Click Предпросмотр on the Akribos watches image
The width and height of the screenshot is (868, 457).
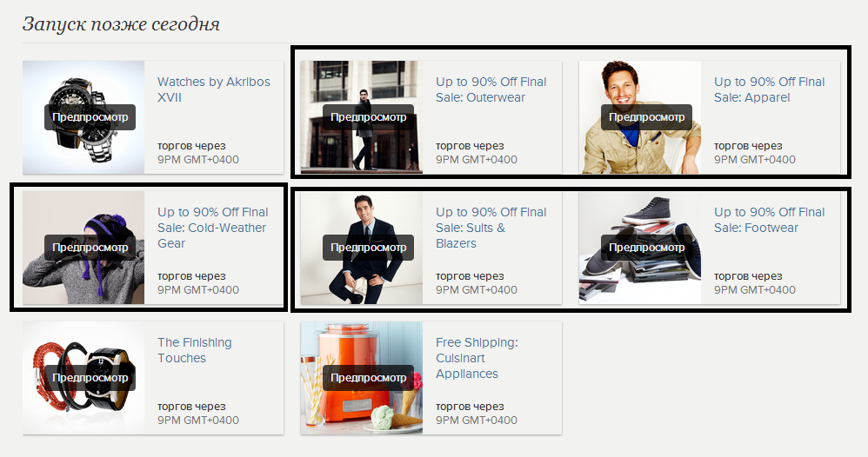(x=90, y=117)
